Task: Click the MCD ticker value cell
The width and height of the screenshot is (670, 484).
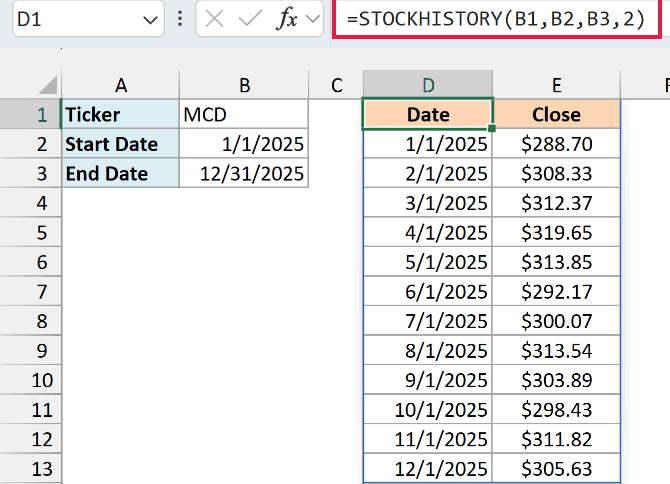Action: click(x=244, y=114)
